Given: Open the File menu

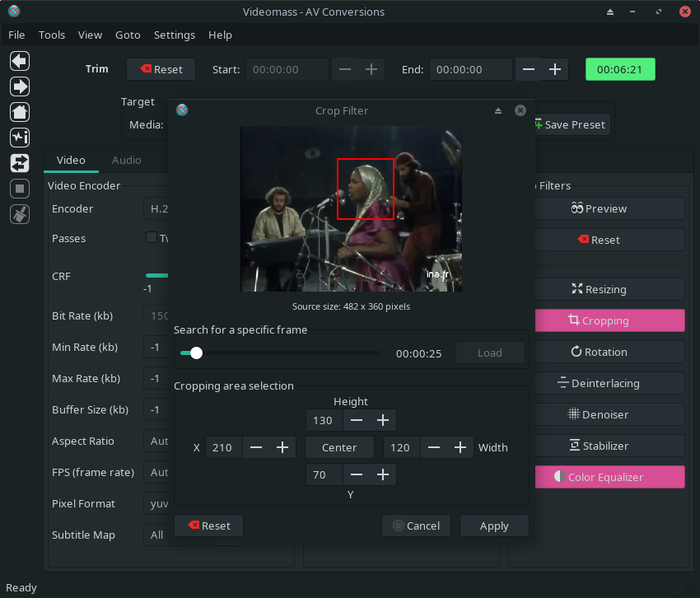Looking at the screenshot, I should point(16,35).
